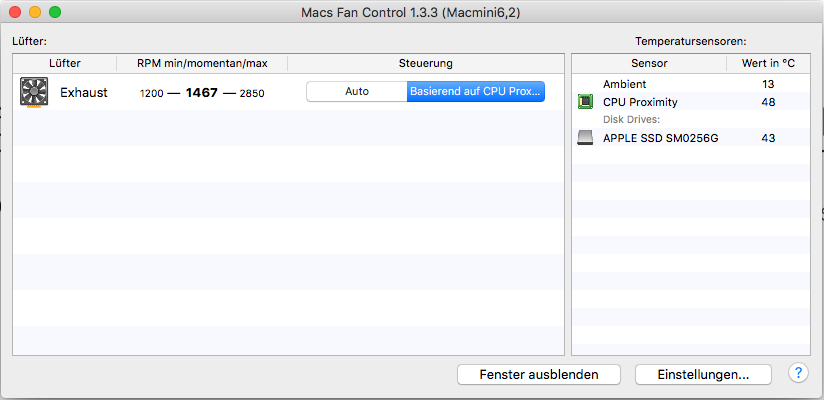Click the APPLE SSD drive icon
The width and height of the screenshot is (824, 400).
click(585, 138)
